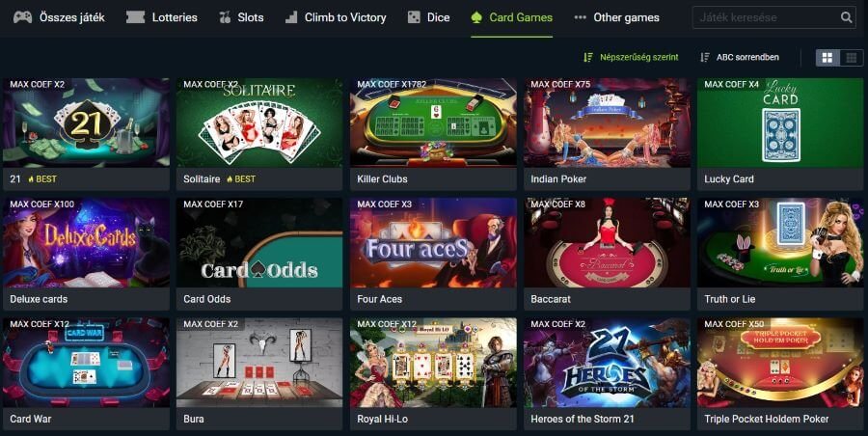The image size is (868, 436).
Task: Click the cherry icon beside Slots
Action: (x=225, y=17)
